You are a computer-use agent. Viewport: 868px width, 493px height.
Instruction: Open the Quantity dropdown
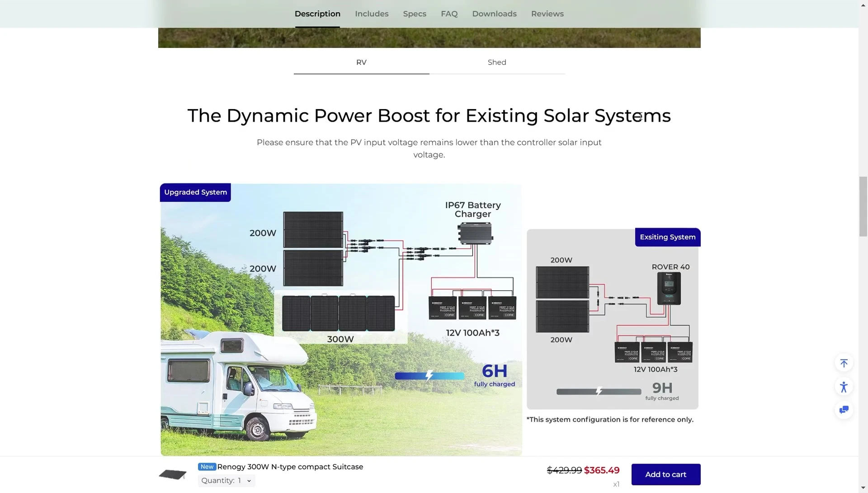226,480
